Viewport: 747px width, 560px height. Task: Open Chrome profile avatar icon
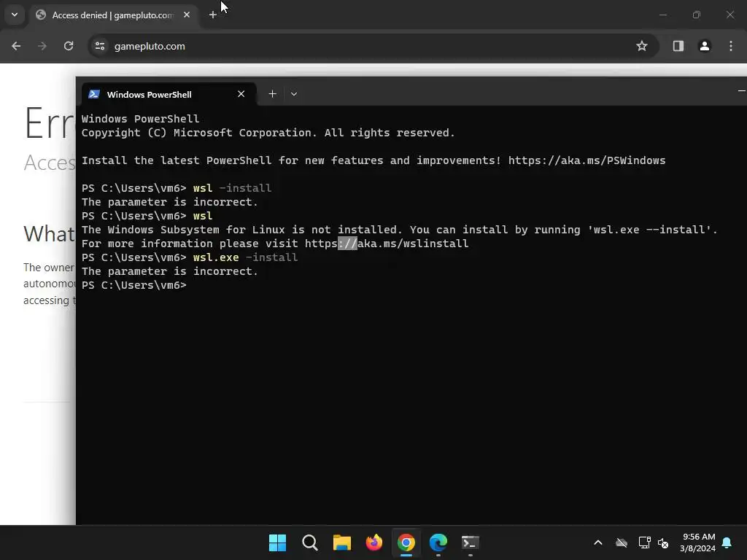pos(705,46)
